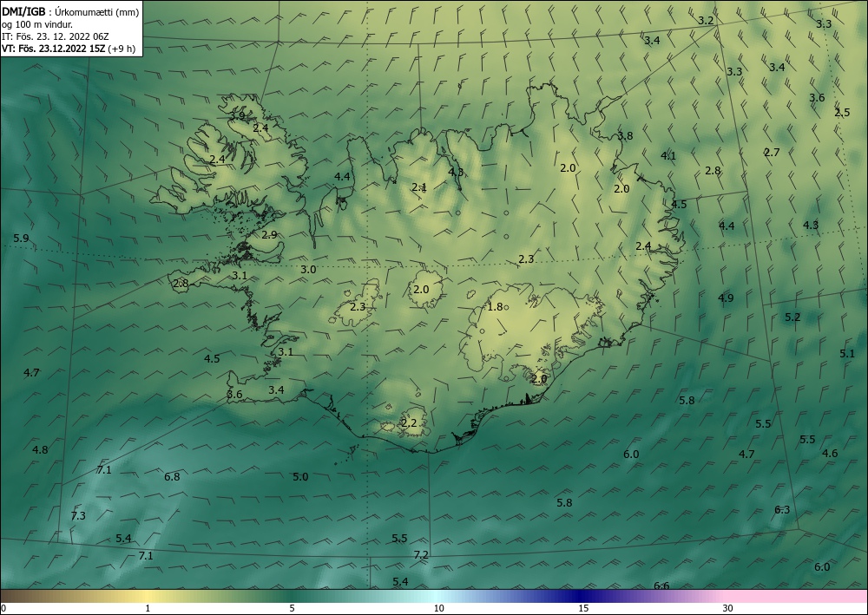
Task: Click the colorbar tick label "10"
Action: point(438,609)
